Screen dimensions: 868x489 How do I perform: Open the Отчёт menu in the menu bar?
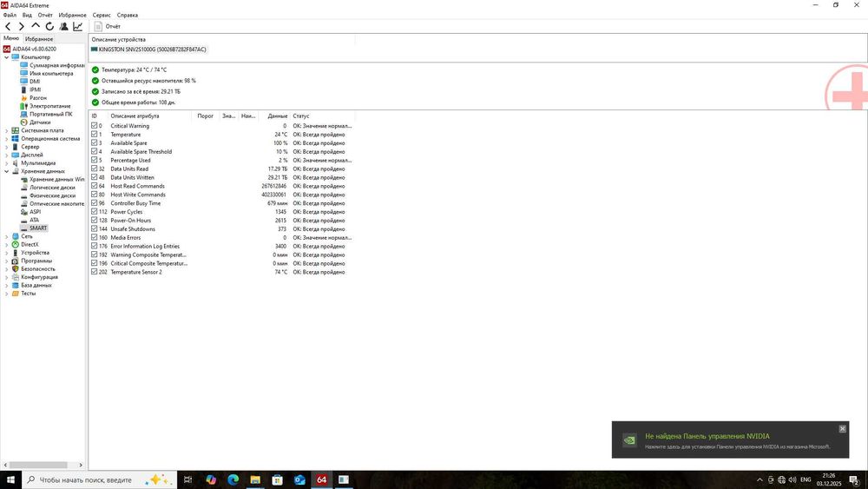click(45, 15)
